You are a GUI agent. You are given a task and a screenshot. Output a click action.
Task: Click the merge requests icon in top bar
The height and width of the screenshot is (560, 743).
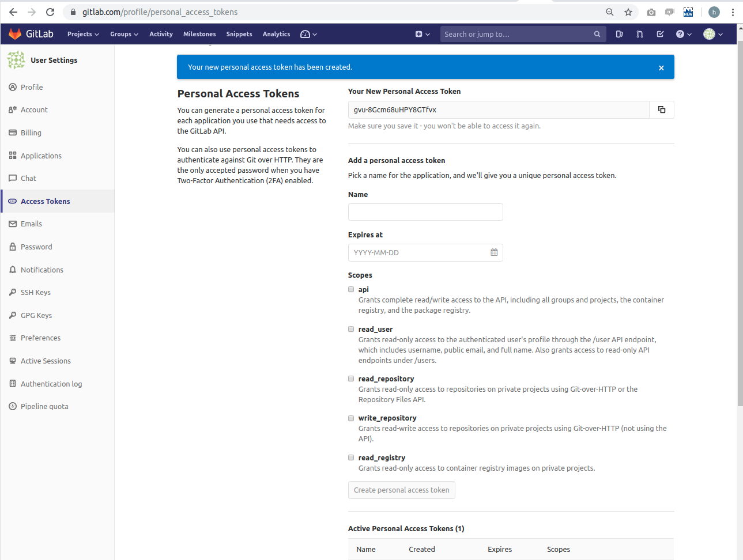(x=640, y=34)
